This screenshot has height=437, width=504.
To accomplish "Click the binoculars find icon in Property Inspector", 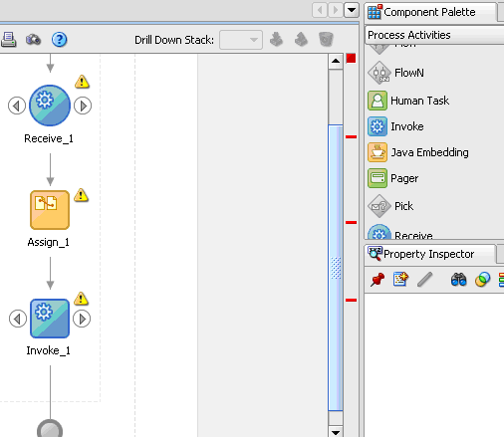I will point(458,280).
